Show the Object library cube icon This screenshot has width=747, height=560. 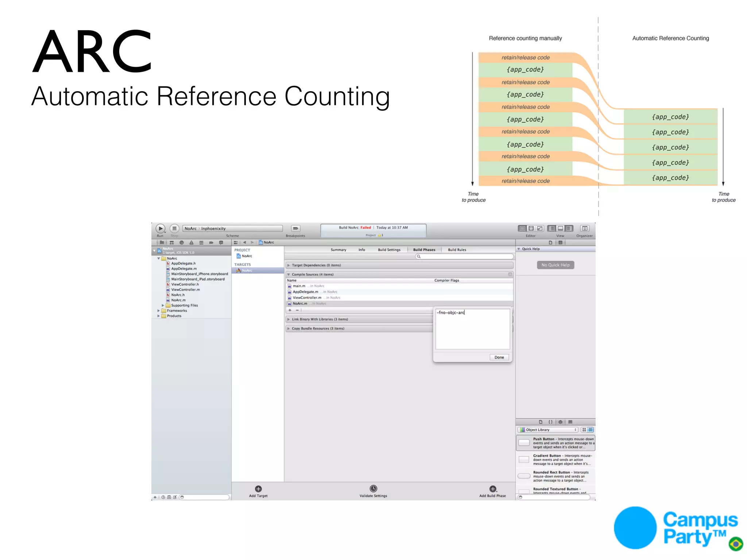pos(561,422)
